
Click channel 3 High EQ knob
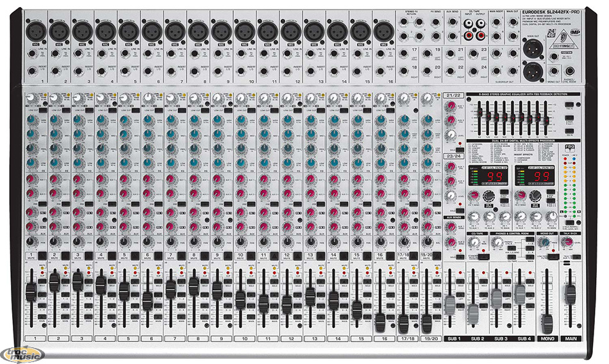click(78, 121)
